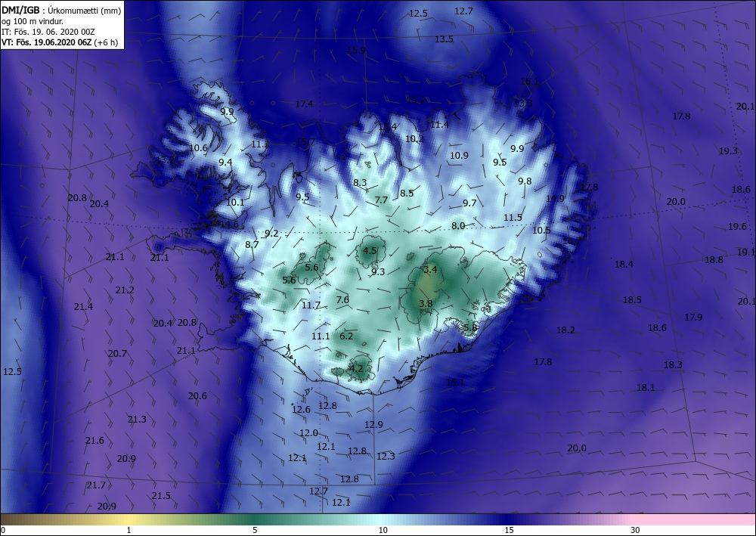Click the 'DMI/IGB : Úrkomumætti (mm)' title line
Screen dimensions: 756x536
tap(61, 11)
